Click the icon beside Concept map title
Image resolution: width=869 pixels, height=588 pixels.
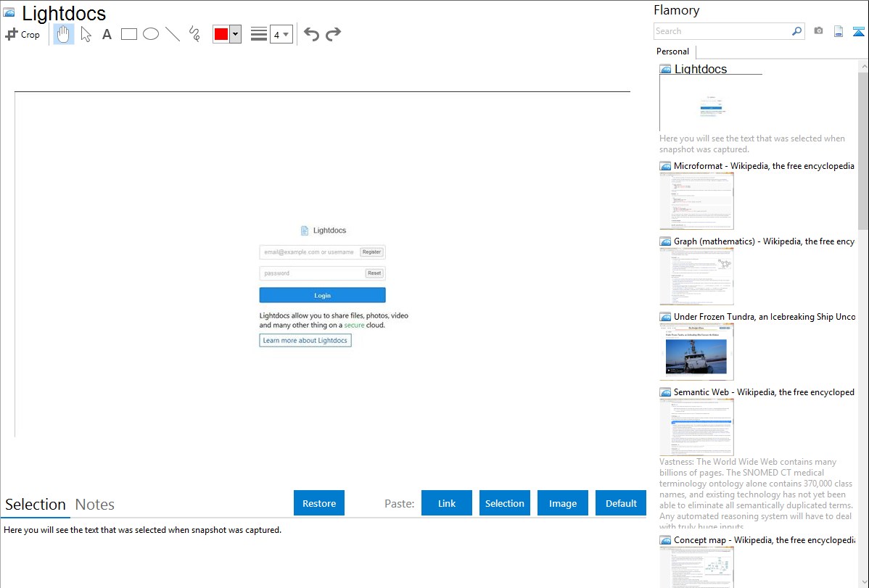(665, 539)
